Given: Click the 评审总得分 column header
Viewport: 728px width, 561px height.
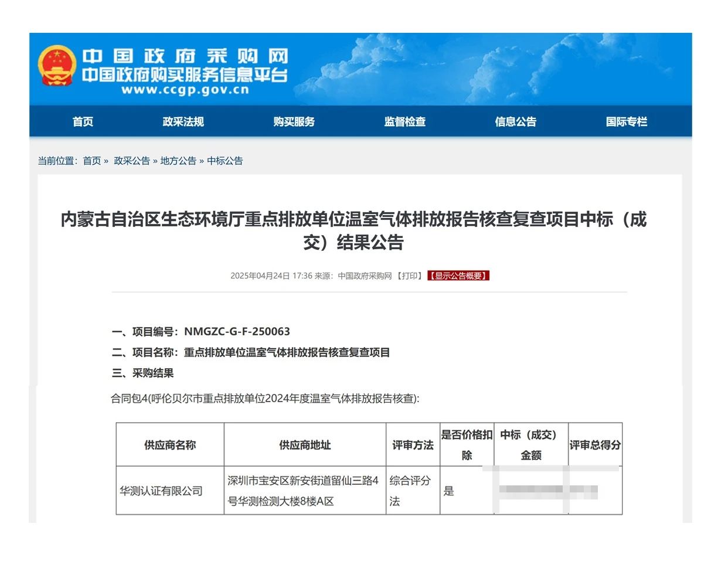Looking at the screenshot, I should point(595,446).
